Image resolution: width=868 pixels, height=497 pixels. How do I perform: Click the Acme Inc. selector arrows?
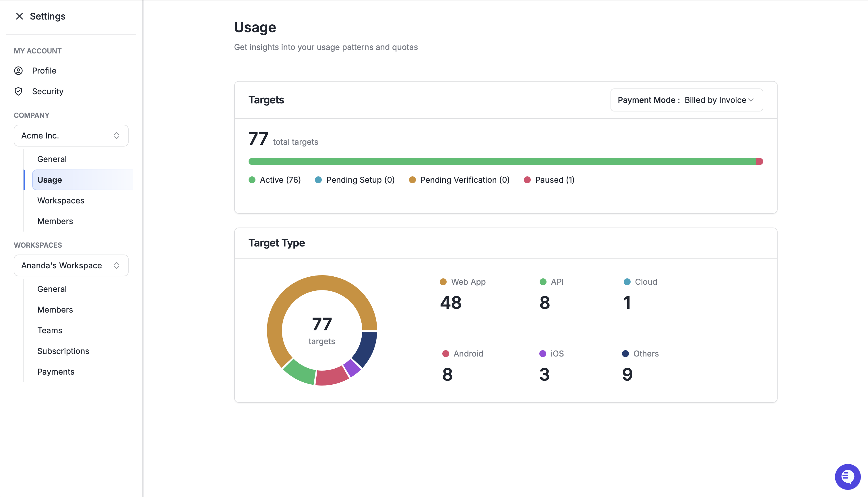click(x=116, y=136)
